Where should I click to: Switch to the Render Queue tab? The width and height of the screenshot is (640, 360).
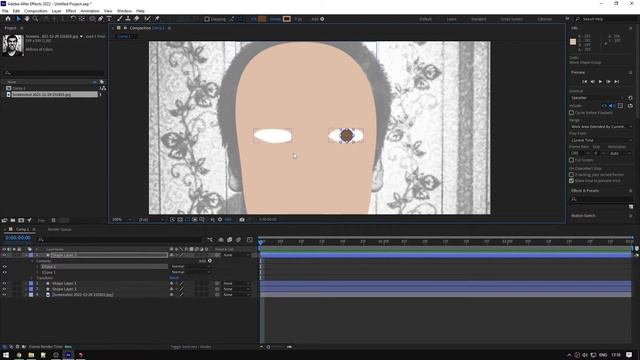pyautogui.click(x=60, y=229)
